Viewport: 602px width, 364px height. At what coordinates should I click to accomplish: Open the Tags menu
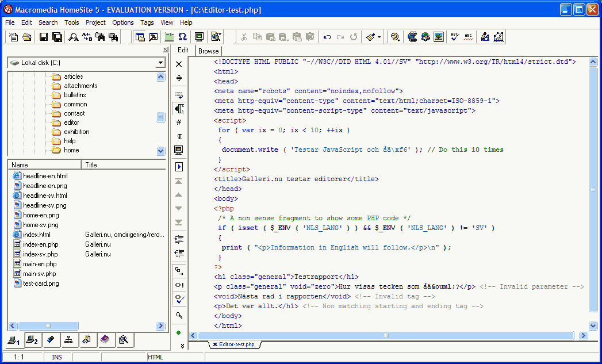click(x=147, y=22)
